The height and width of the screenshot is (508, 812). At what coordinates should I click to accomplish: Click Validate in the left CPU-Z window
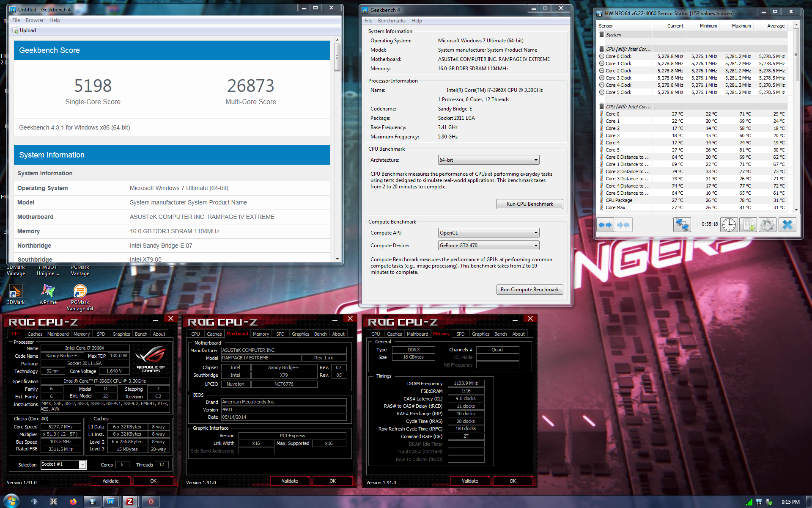click(x=110, y=481)
